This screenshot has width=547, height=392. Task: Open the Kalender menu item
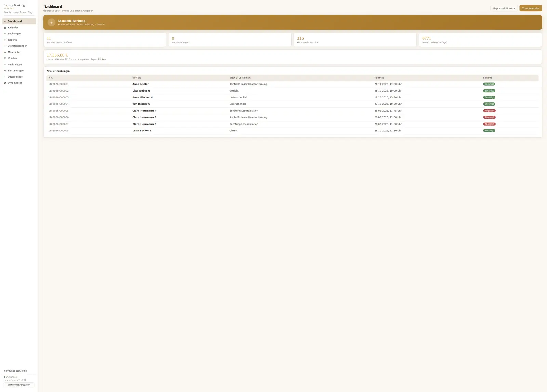click(x=19, y=28)
